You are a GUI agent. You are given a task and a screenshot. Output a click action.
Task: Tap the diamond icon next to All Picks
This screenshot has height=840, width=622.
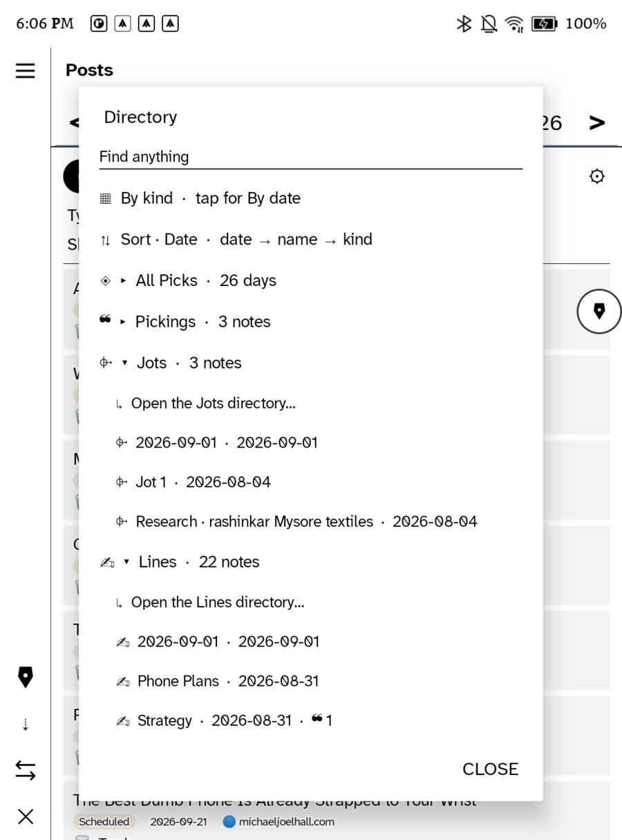coord(105,281)
